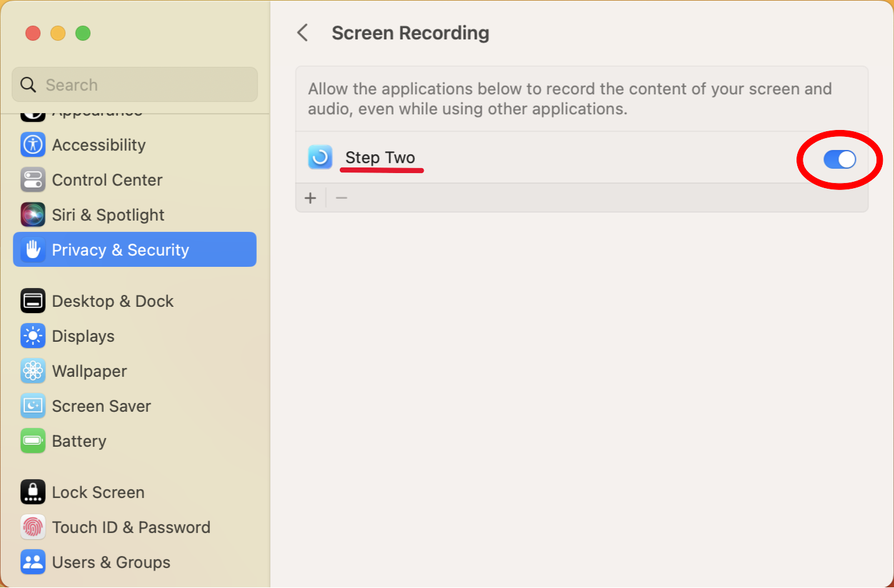
Task: Open Desktop & Dock settings
Action: (x=135, y=301)
